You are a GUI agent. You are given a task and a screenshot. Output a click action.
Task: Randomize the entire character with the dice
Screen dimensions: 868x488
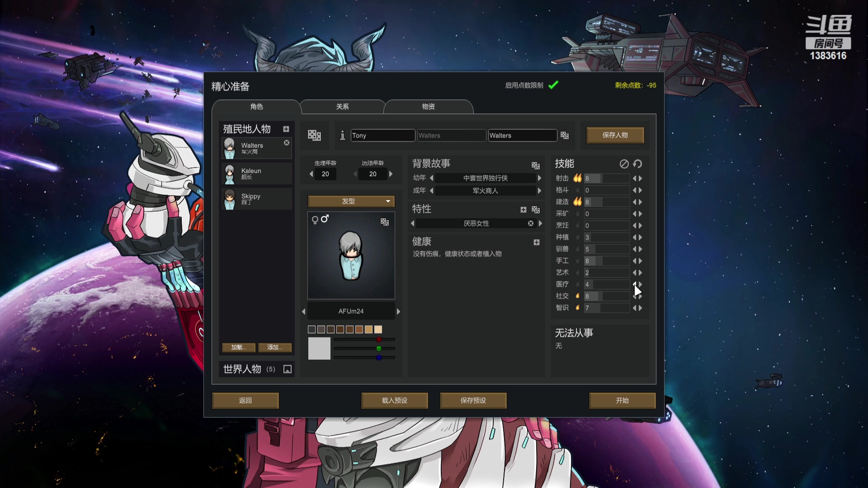pyautogui.click(x=314, y=135)
